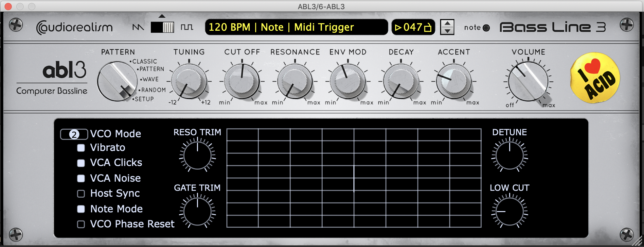Enable the VCO Phase Reset checkbox

point(81,224)
